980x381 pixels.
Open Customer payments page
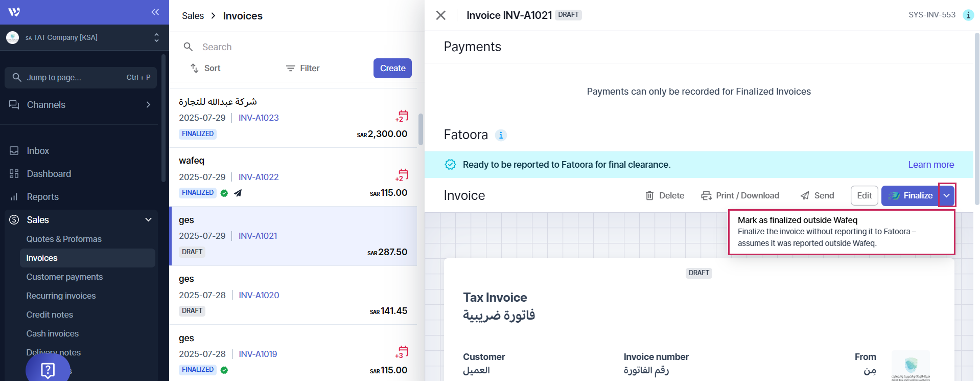[64, 277]
